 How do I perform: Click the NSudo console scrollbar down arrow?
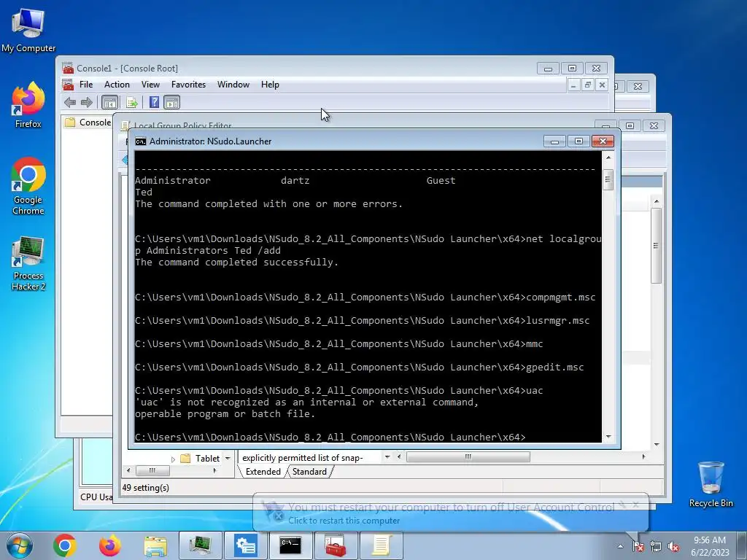[x=608, y=437]
